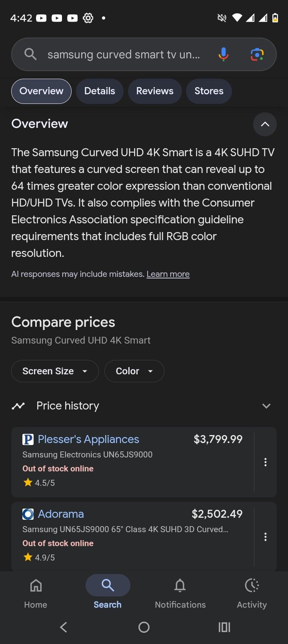The width and height of the screenshot is (288, 644).
Task: Tap the Plesser's Appliances store logo
Action: pyautogui.click(x=28, y=439)
